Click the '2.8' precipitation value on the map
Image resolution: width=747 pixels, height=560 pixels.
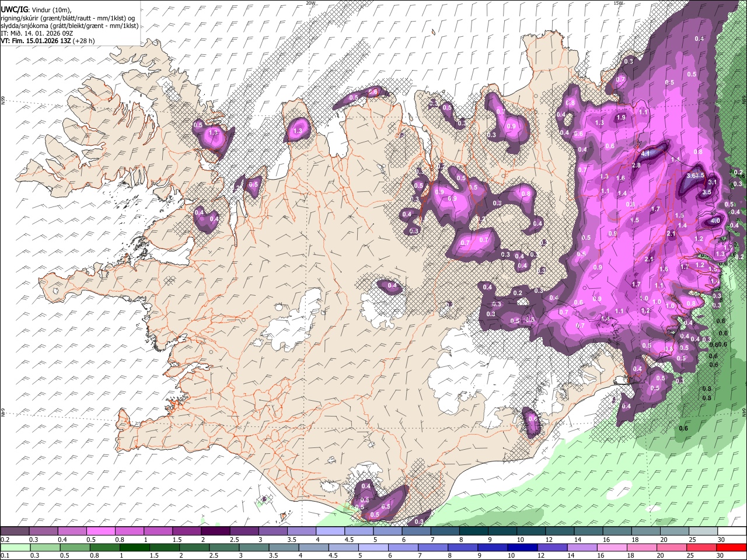(636, 165)
